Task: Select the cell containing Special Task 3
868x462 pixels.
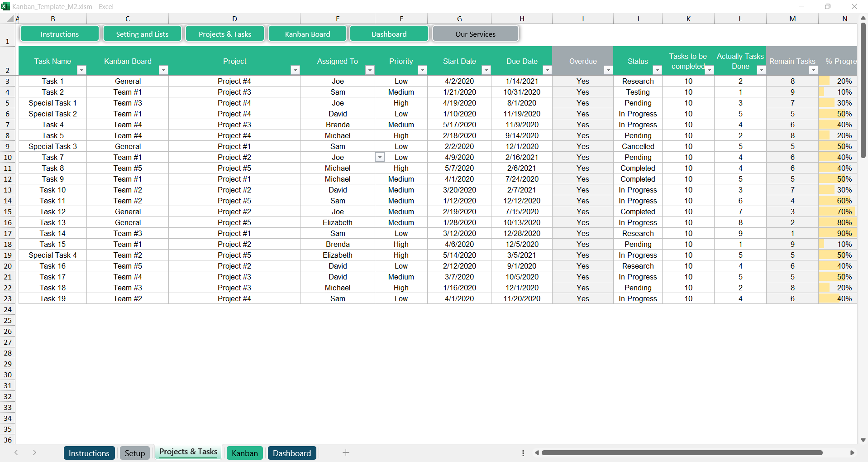Action: pos(52,146)
